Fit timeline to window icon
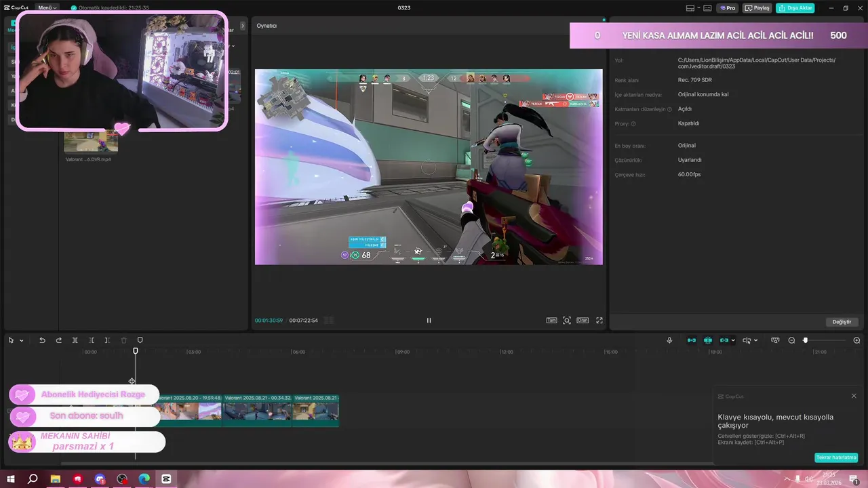The width and height of the screenshot is (868, 488). (x=775, y=340)
